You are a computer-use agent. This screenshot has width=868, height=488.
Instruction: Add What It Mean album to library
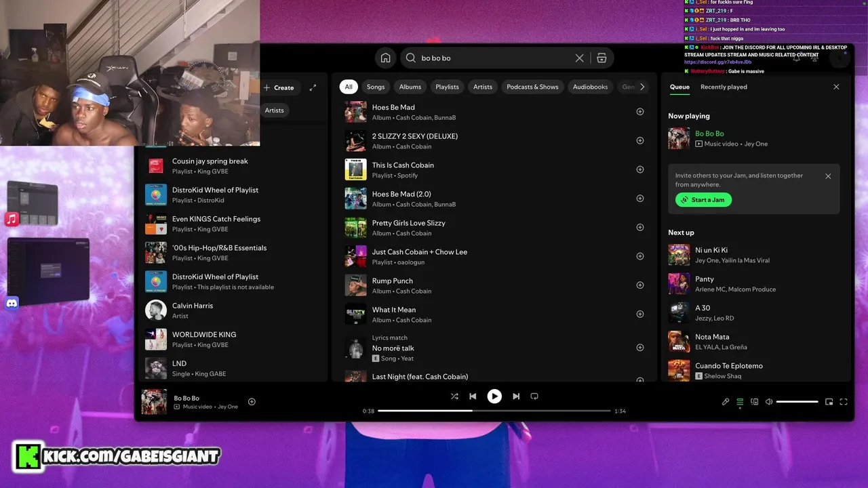pos(639,314)
